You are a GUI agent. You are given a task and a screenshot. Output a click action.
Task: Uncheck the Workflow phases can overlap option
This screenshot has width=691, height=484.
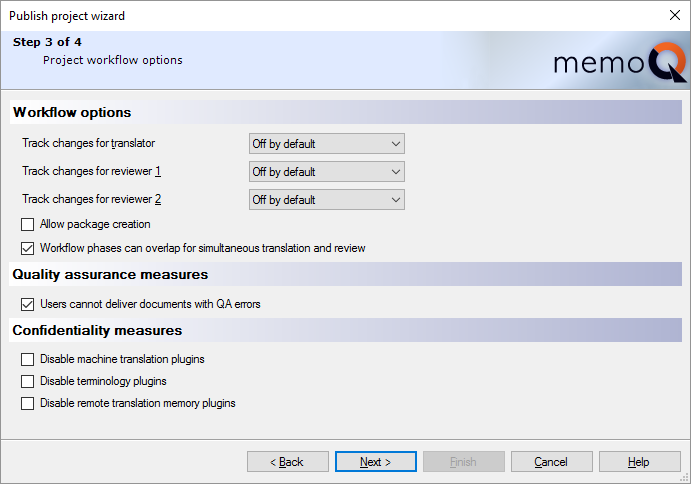(x=28, y=248)
